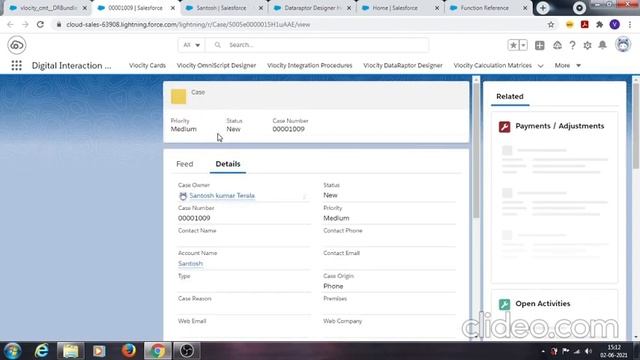Open the Payments / Adjustments related list
This screenshot has width=640, height=360.
[560, 126]
